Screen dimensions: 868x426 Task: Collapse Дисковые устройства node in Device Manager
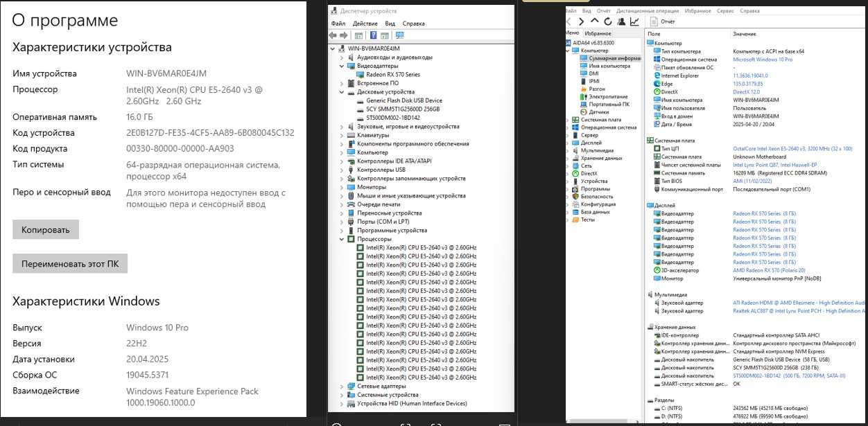click(x=342, y=92)
